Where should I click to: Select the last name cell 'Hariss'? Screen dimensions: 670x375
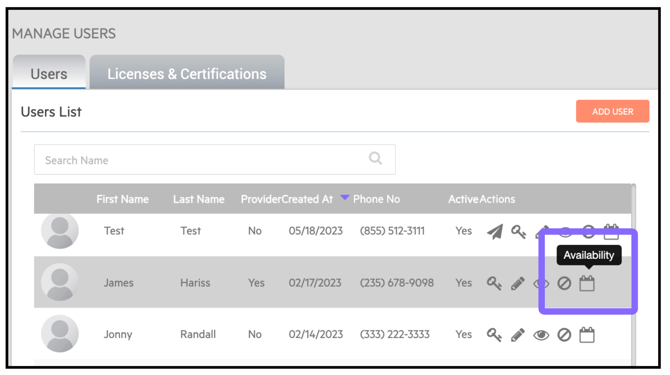(x=195, y=283)
